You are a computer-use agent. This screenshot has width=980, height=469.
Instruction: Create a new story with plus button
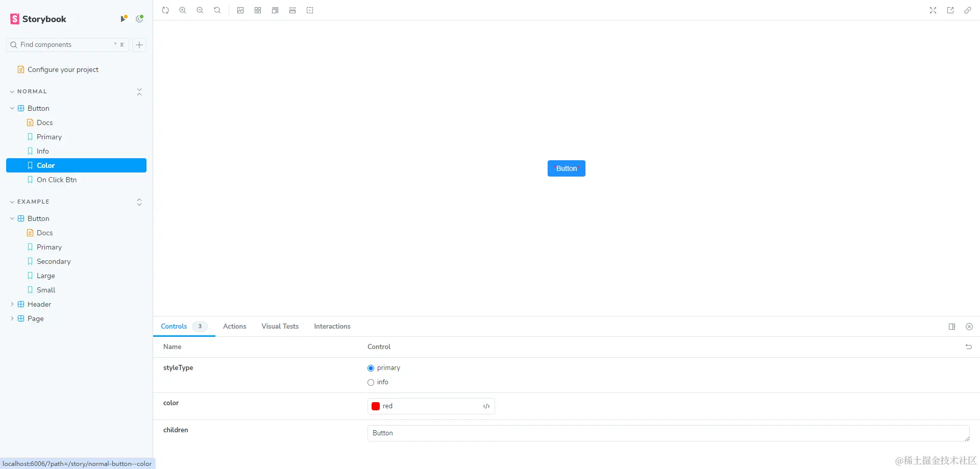pyautogui.click(x=139, y=45)
